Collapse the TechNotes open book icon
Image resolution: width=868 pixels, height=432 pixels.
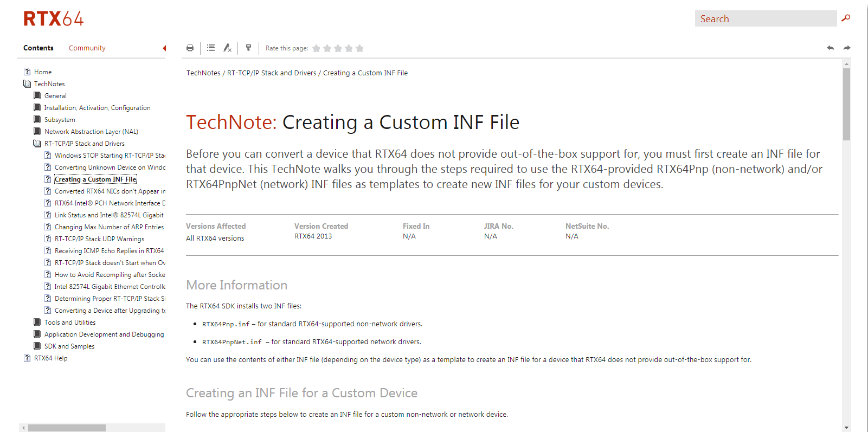pos(27,83)
